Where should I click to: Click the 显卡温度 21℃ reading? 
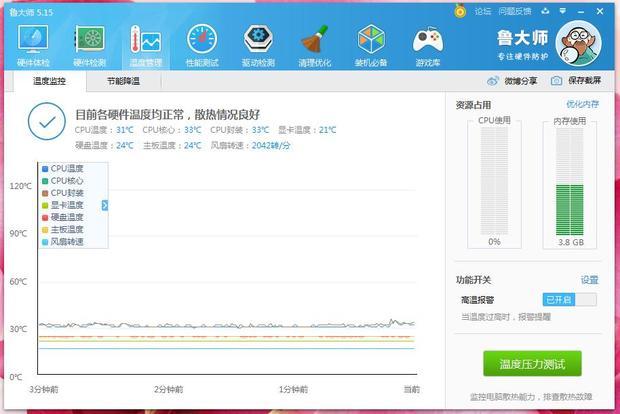(x=307, y=130)
